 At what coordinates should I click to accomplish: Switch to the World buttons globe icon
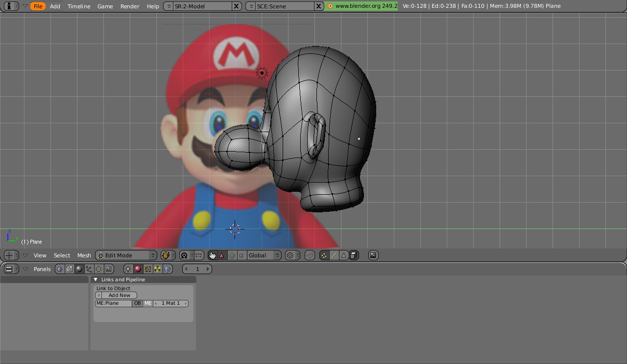pyautogui.click(x=167, y=269)
